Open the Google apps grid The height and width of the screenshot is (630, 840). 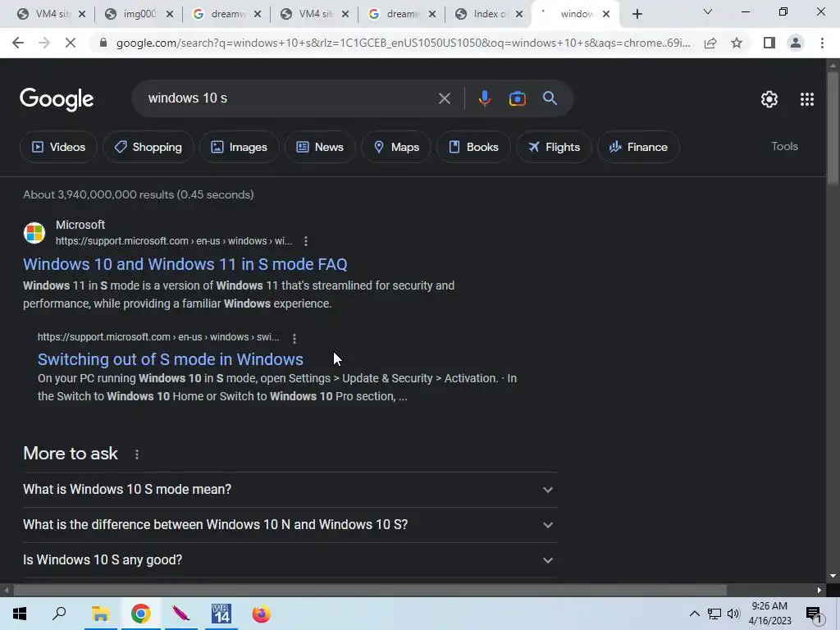807,99
